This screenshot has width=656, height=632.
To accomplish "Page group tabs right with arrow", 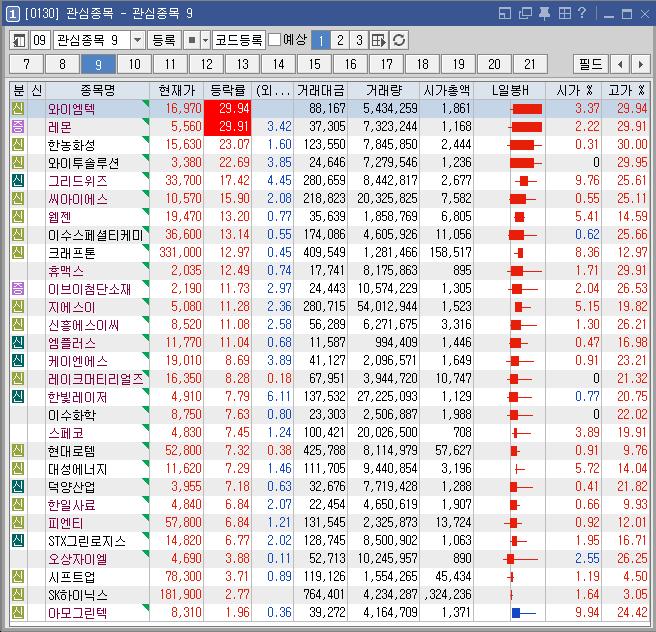I will [x=641, y=64].
